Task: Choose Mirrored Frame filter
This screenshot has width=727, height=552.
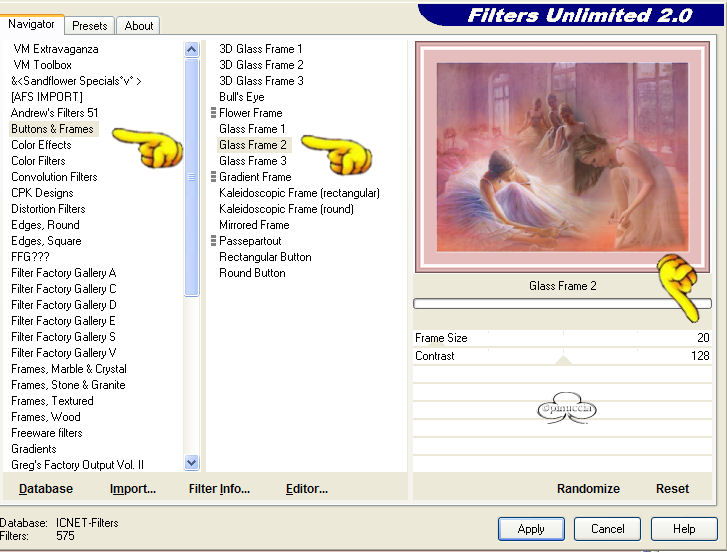Action: pyautogui.click(x=254, y=225)
